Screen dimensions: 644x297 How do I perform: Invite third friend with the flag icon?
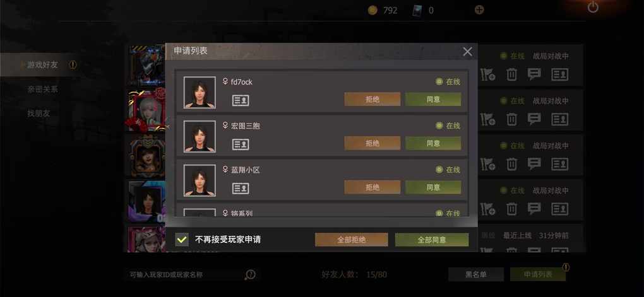[488, 164]
